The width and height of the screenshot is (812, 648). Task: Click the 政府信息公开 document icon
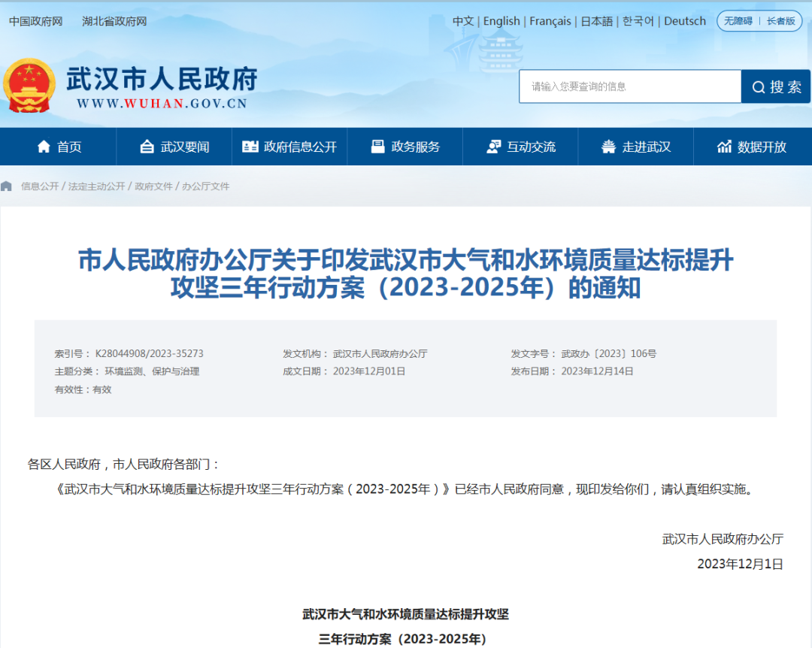click(250, 147)
